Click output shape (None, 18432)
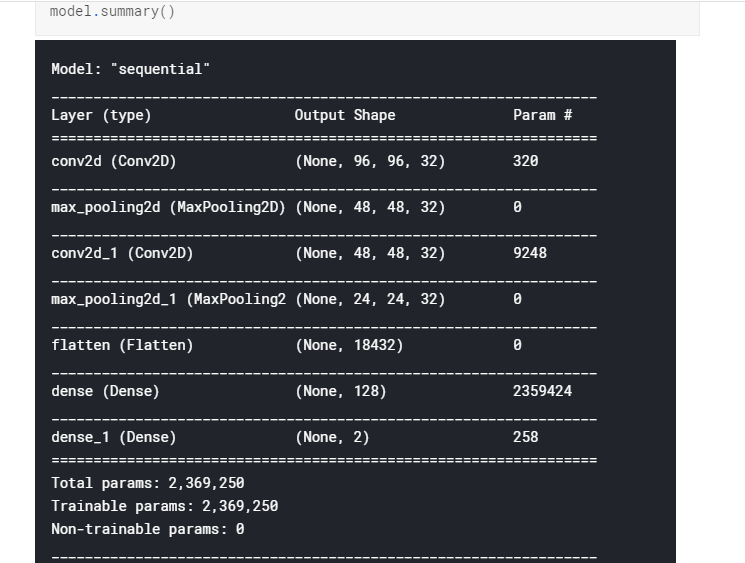This screenshot has height=563, width=745. click(x=349, y=345)
